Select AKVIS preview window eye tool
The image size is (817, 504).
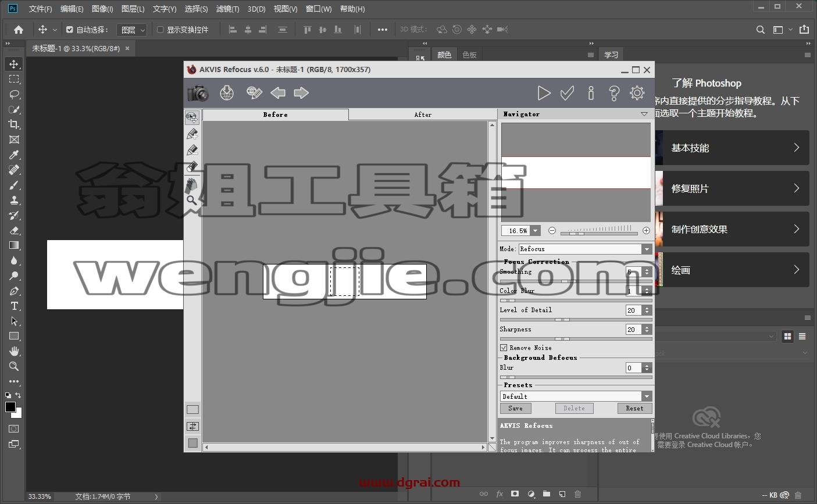point(192,117)
